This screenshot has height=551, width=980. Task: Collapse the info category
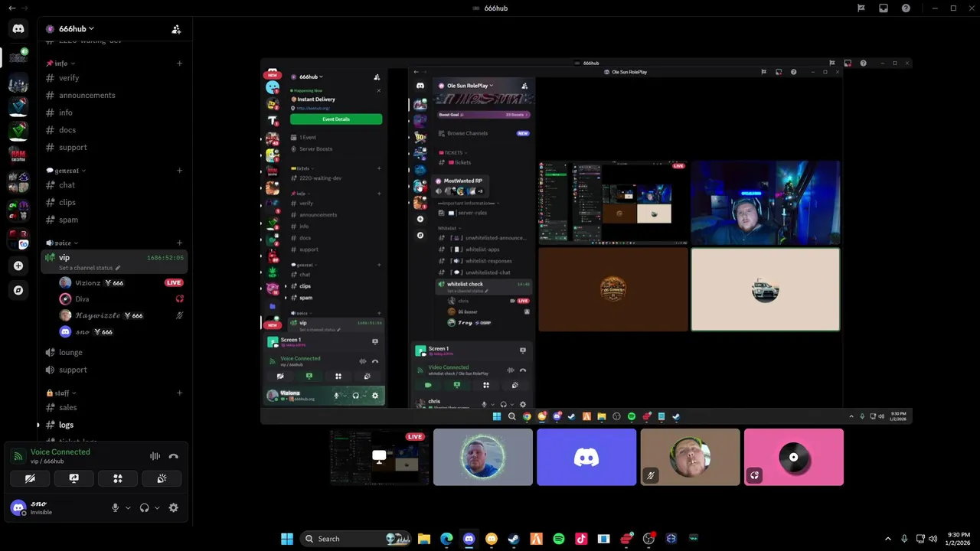click(61, 64)
